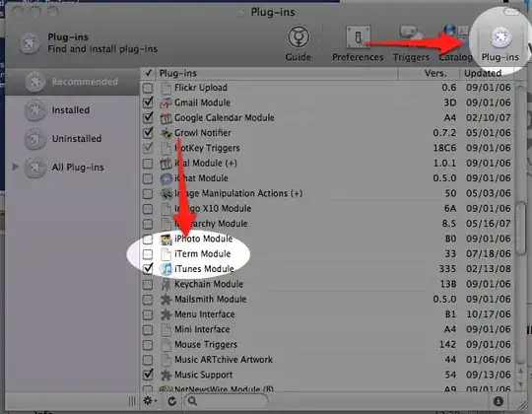Click the Mini Interface document icon
The width and height of the screenshot is (532, 414).
click(166, 329)
